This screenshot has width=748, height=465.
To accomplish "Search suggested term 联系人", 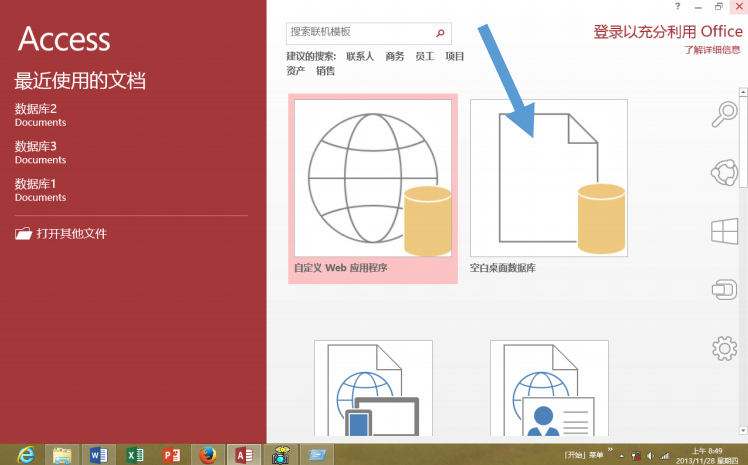I will [360, 56].
